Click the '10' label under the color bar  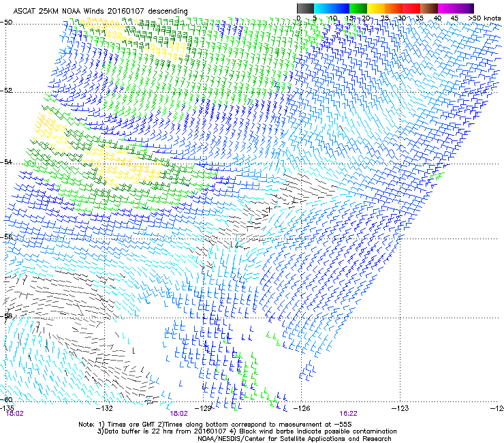point(333,18)
